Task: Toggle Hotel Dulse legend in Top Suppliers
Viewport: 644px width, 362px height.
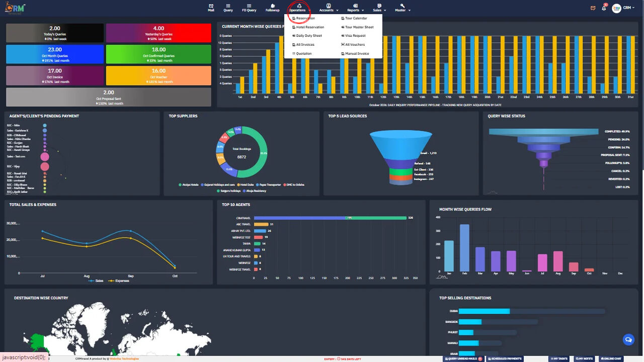Action: tap(245, 185)
